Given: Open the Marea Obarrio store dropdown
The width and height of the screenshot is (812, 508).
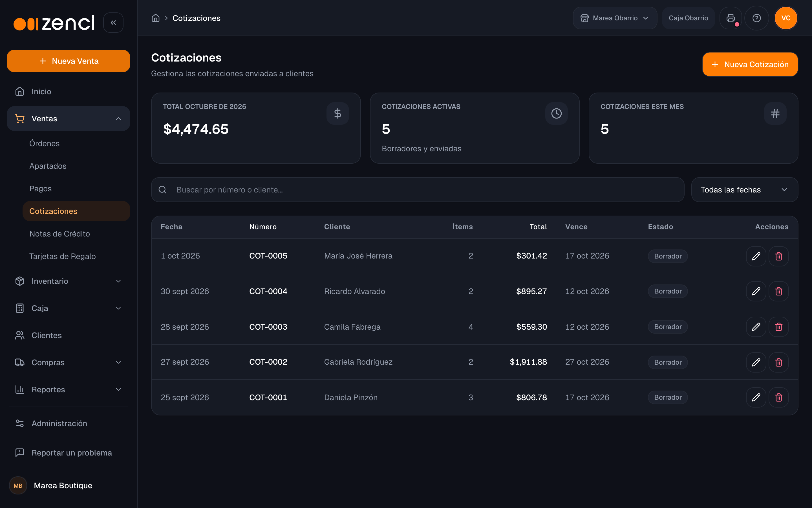Looking at the screenshot, I should (615, 18).
